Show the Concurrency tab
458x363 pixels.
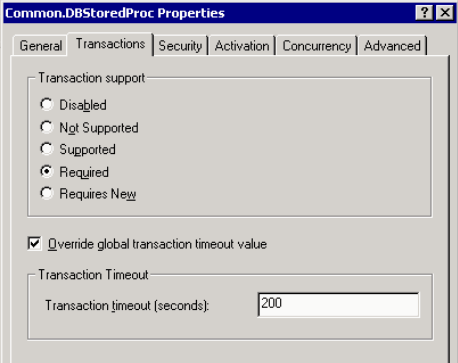317,46
